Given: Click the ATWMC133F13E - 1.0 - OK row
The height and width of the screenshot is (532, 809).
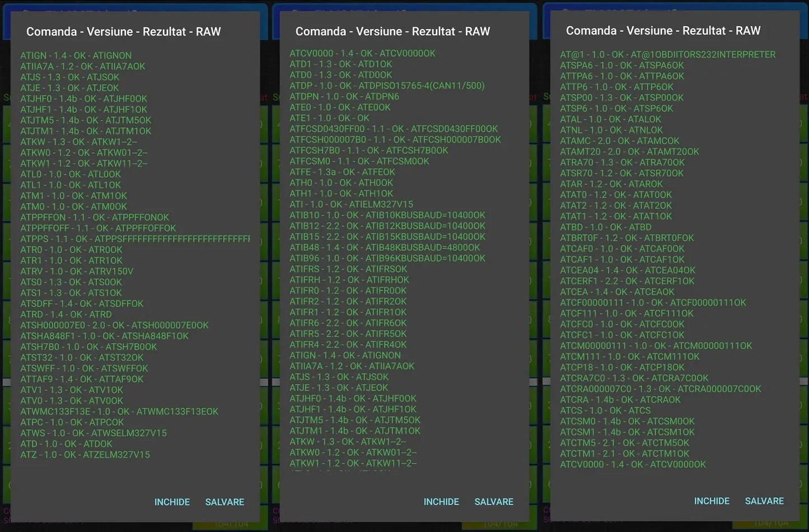Looking at the screenshot, I should click(x=119, y=412).
